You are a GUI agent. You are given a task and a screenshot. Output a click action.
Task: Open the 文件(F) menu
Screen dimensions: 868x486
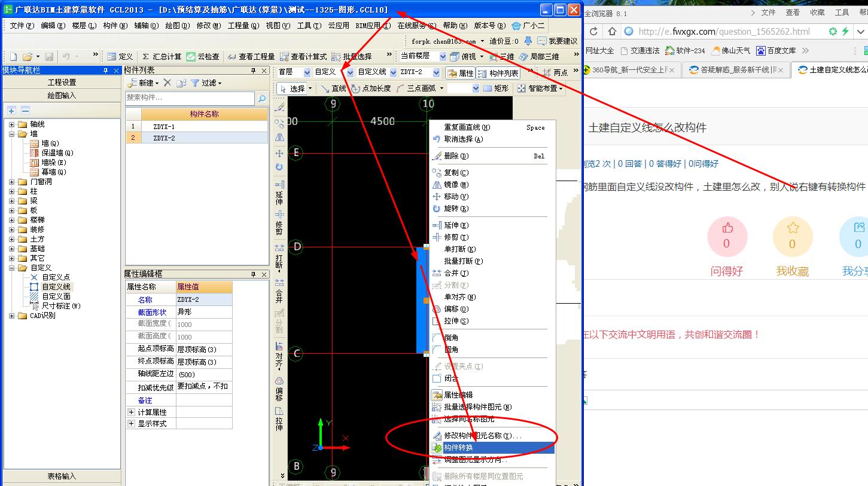(x=22, y=26)
